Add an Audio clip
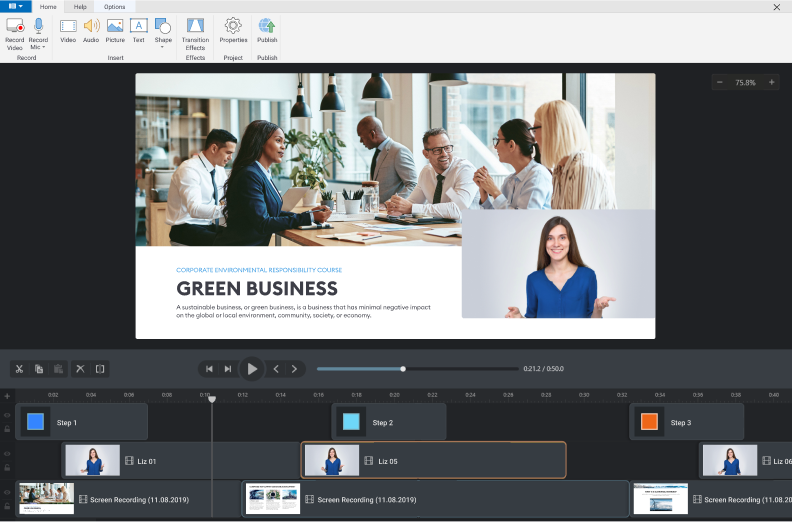 pos(91,31)
